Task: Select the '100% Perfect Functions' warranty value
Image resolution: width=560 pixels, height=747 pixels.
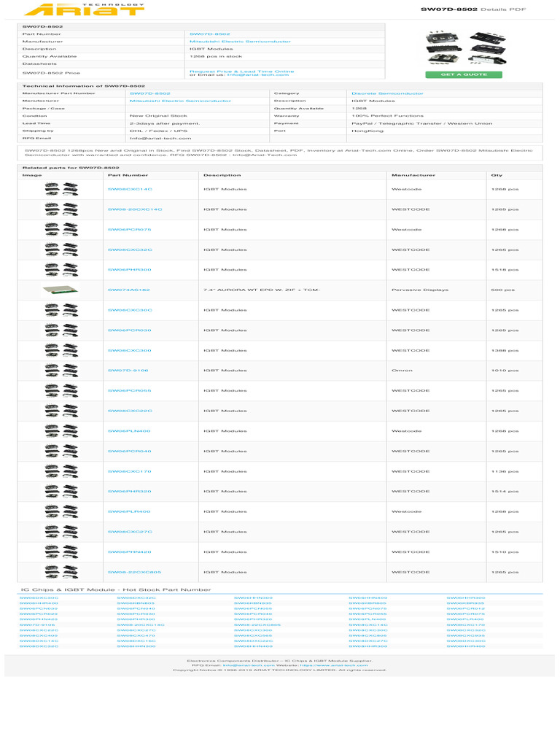Action: point(387,116)
